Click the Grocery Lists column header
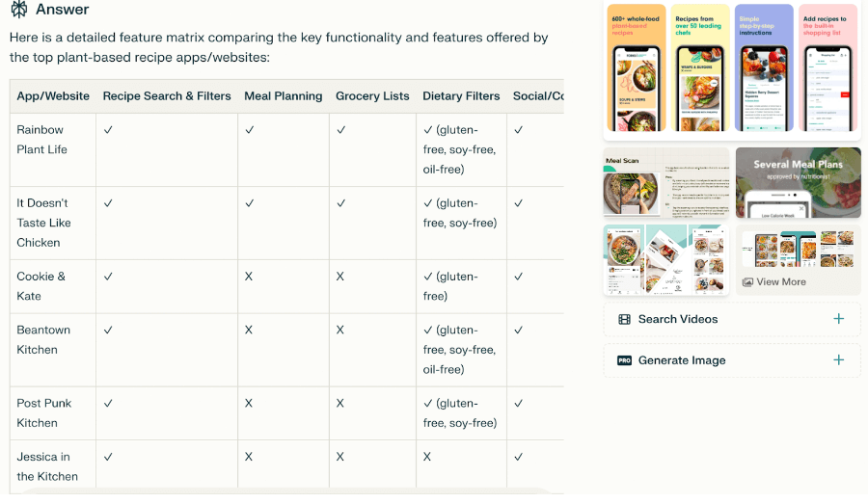The width and height of the screenshot is (868, 503). (372, 96)
